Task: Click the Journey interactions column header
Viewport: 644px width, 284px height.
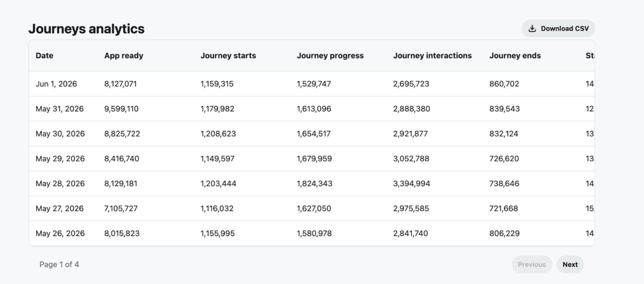Action: pos(432,55)
